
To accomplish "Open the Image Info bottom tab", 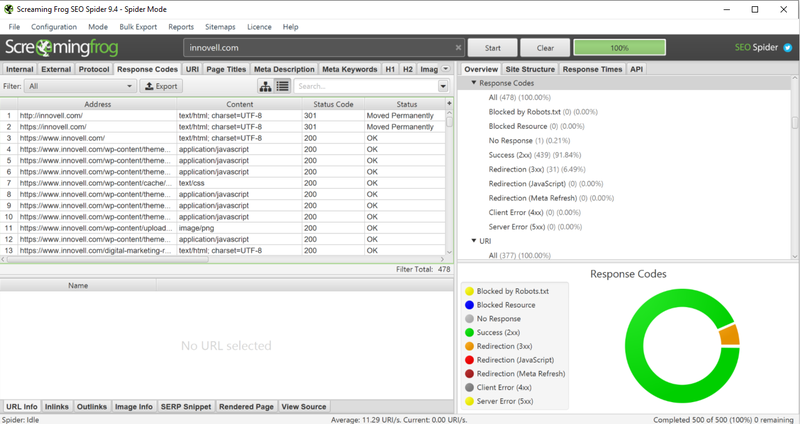I will click(x=134, y=407).
